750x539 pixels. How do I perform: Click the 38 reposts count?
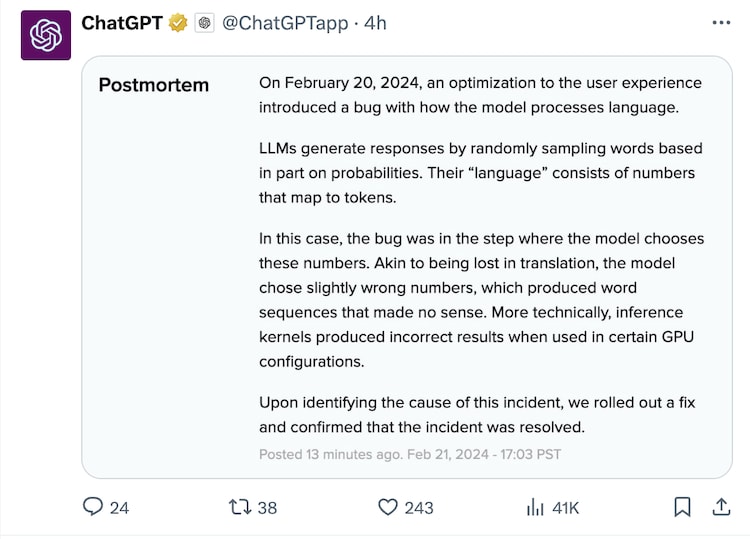click(267, 508)
